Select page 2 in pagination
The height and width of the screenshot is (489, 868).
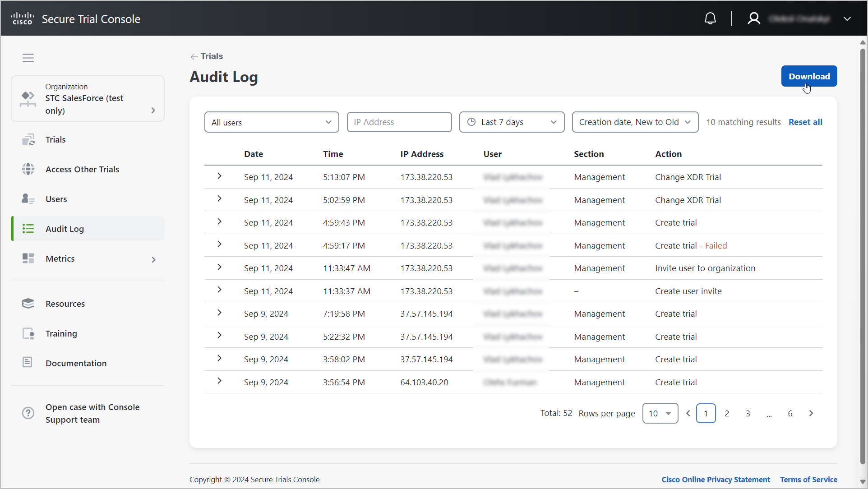click(727, 413)
